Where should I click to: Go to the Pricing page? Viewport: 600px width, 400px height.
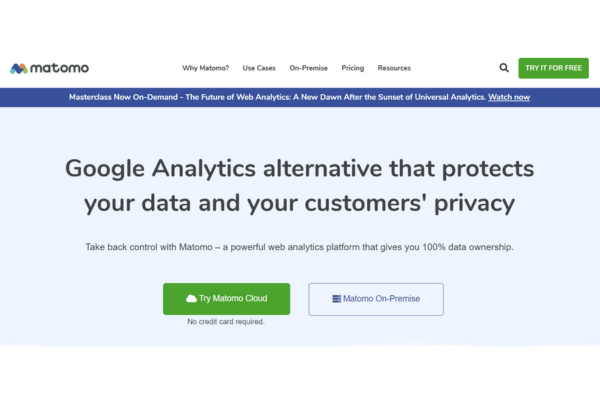click(353, 68)
